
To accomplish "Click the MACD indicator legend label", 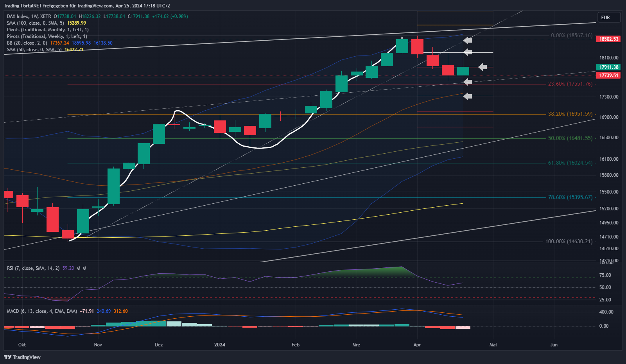I will (42, 311).
